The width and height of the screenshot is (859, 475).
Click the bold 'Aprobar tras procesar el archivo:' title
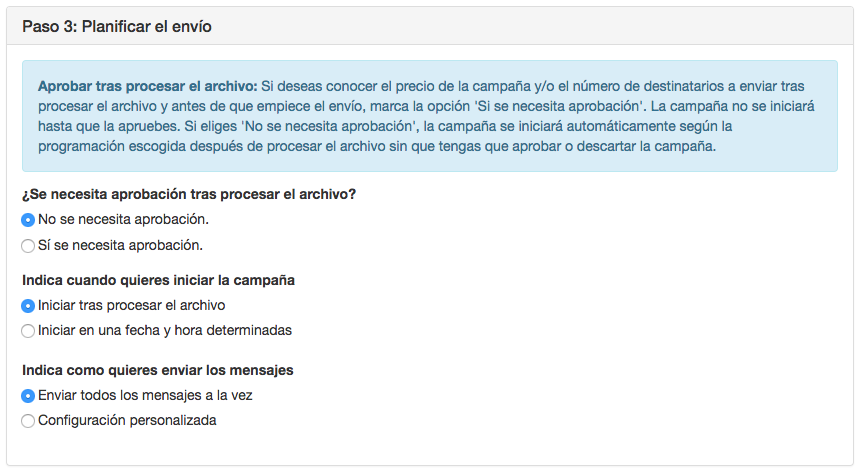(148, 86)
